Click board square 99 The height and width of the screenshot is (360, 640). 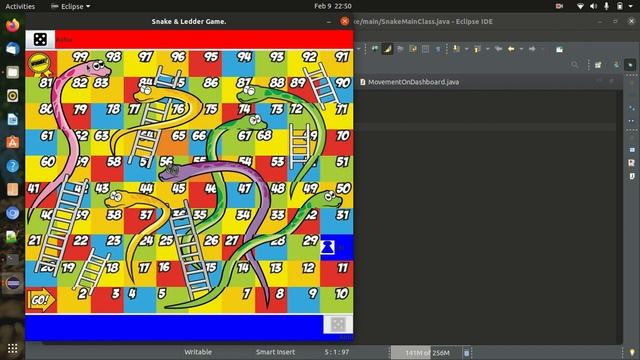(74, 64)
